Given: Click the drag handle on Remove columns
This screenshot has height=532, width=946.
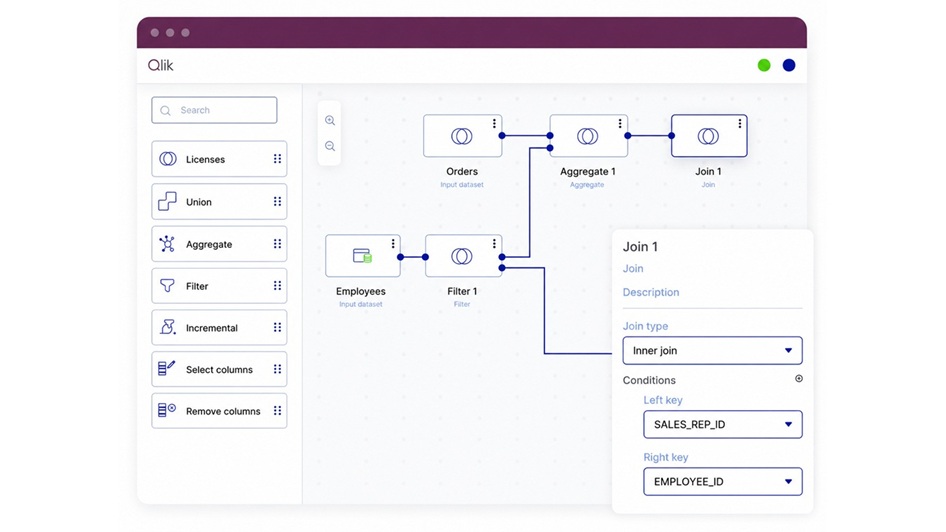Looking at the screenshot, I should tap(278, 410).
